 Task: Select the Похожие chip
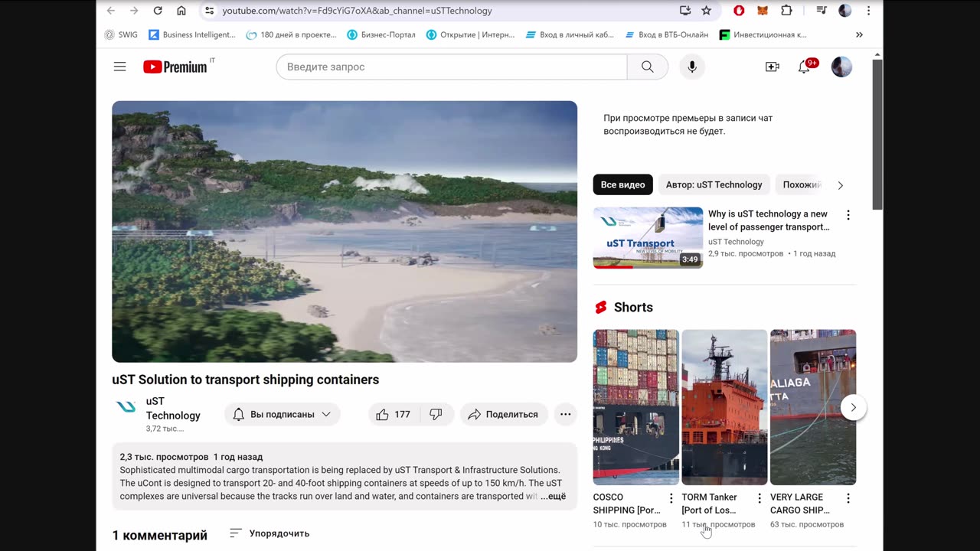pyautogui.click(x=801, y=184)
